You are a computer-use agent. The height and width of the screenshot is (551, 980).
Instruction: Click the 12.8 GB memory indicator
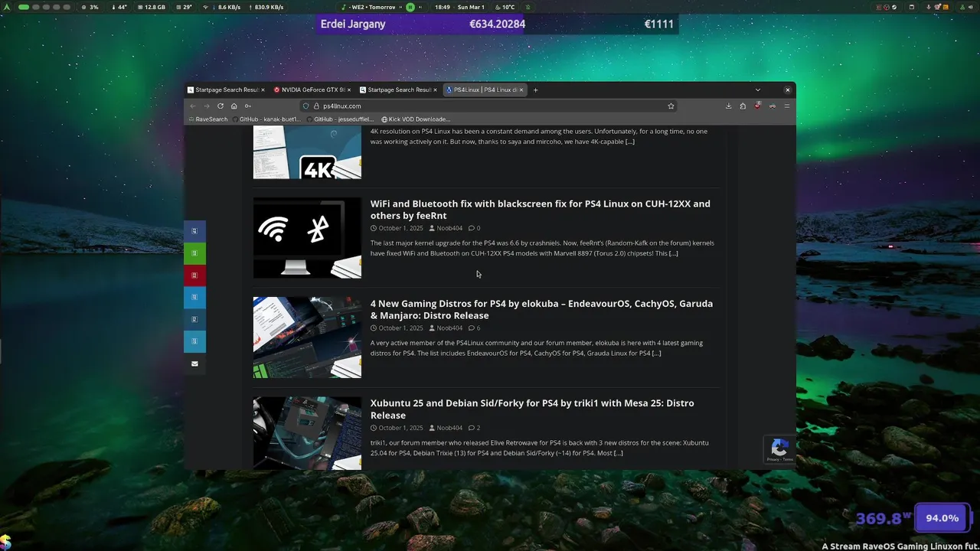click(x=150, y=7)
